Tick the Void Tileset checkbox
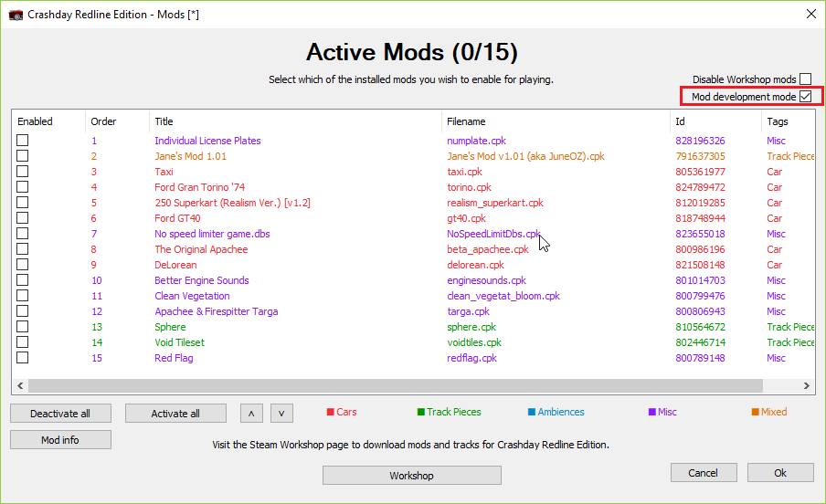The height and width of the screenshot is (504, 826). [22, 342]
